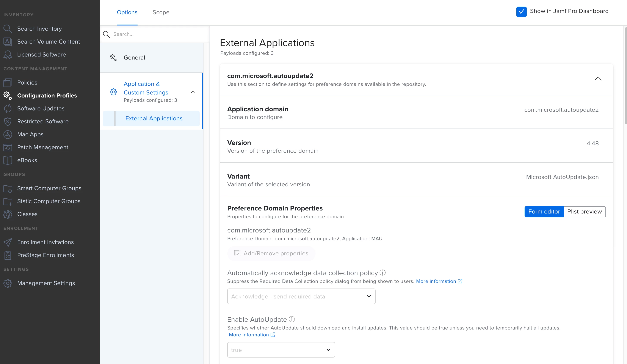
Task: Click the Version value 4.48
Action: (593, 143)
